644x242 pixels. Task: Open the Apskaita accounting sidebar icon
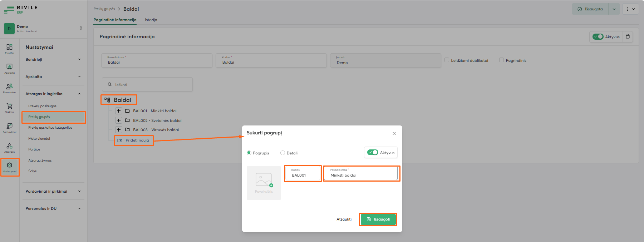(10, 68)
